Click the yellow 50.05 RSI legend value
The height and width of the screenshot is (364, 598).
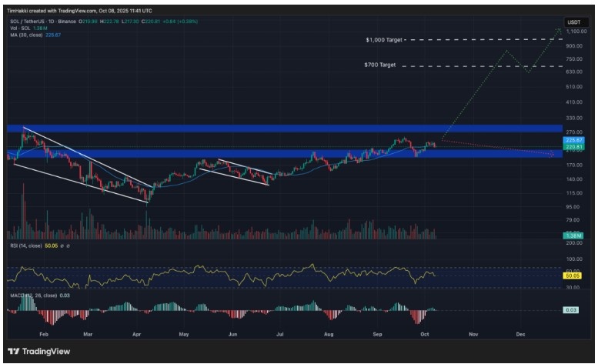[51, 245]
